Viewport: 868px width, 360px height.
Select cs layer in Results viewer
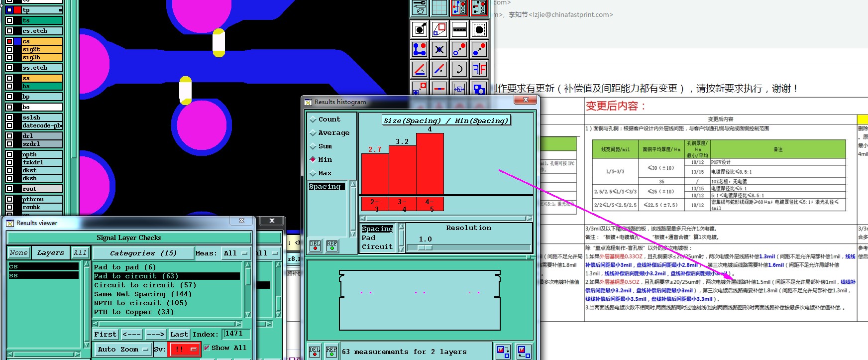[x=43, y=266]
